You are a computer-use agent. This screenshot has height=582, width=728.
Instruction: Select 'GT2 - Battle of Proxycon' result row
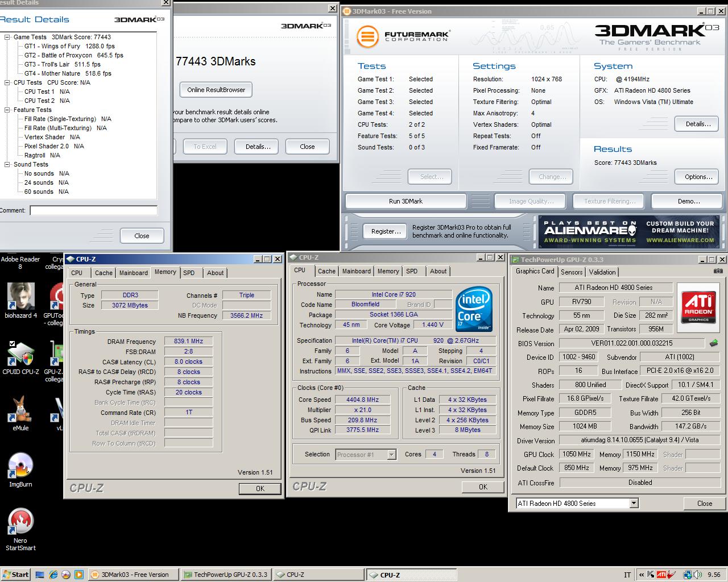73,55
